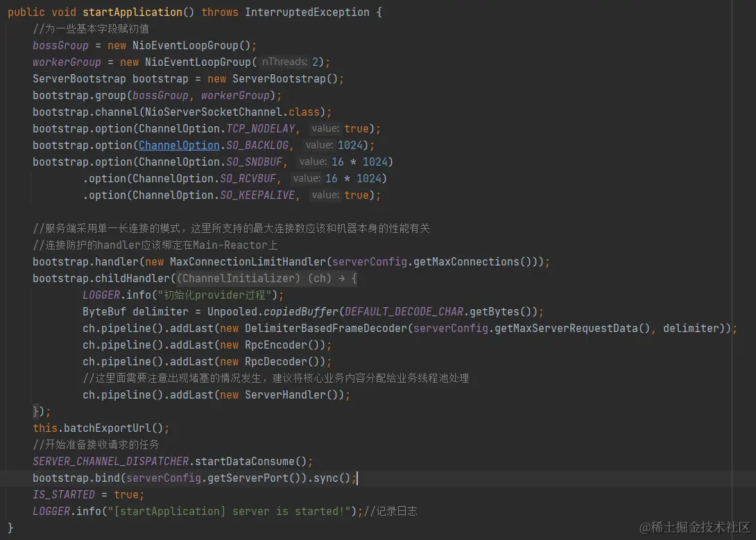Image resolution: width=756 pixels, height=540 pixels.
Task: Expand the folded (ChannelInitializer) lambda hint
Action: (x=267, y=279)
